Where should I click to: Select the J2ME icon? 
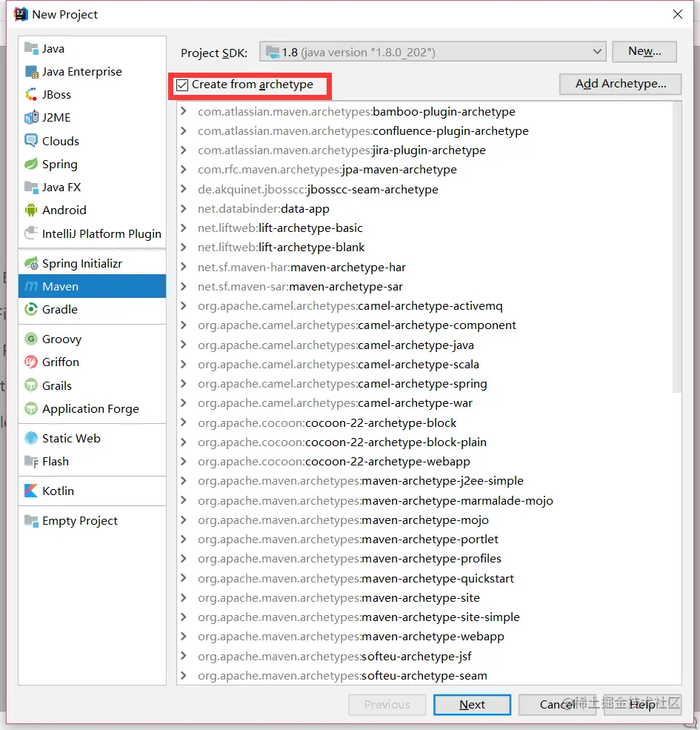coord(31,117)
